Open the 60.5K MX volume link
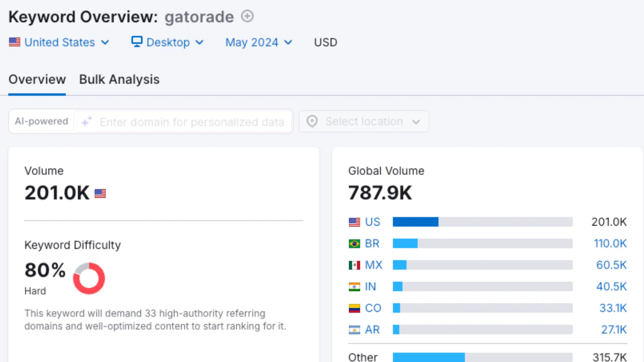This screenshot has width=644, height=362. 611,265
